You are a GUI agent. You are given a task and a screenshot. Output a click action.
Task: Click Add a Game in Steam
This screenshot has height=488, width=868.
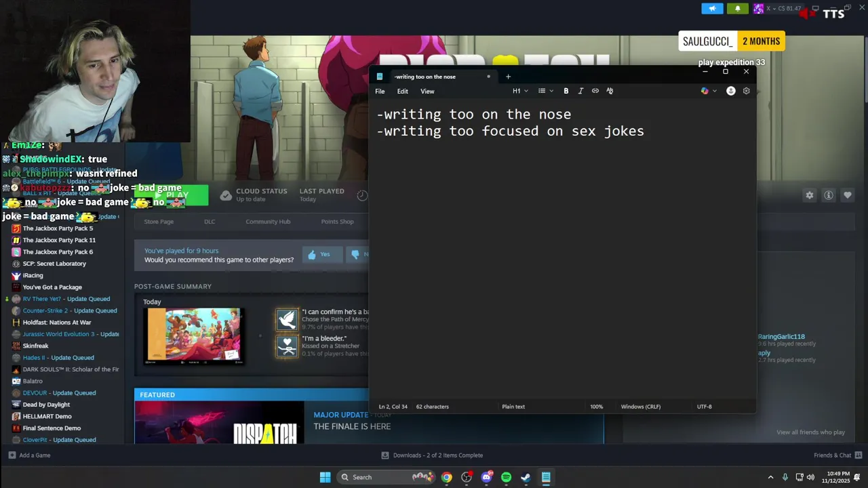[x=29, y=455]
